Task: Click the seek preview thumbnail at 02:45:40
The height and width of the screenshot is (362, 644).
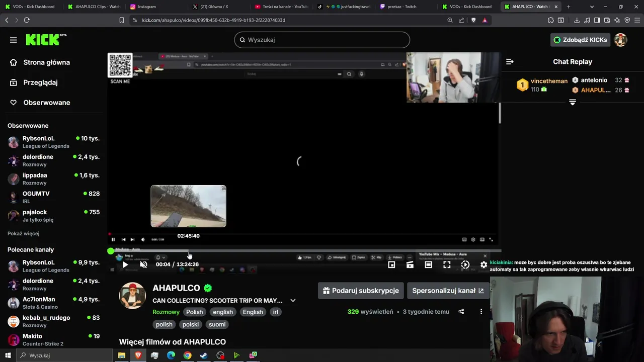Action: point(188,206)
